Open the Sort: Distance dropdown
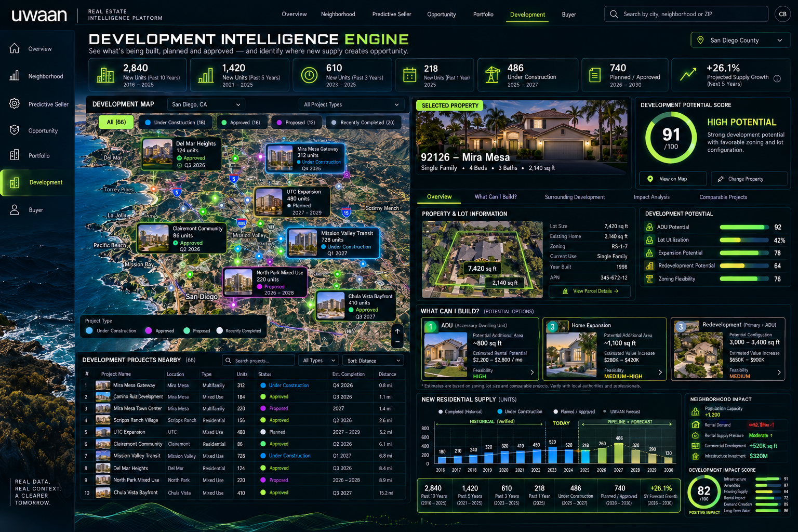The height and width of the screenshot is (532, 798). pos(374,361)
